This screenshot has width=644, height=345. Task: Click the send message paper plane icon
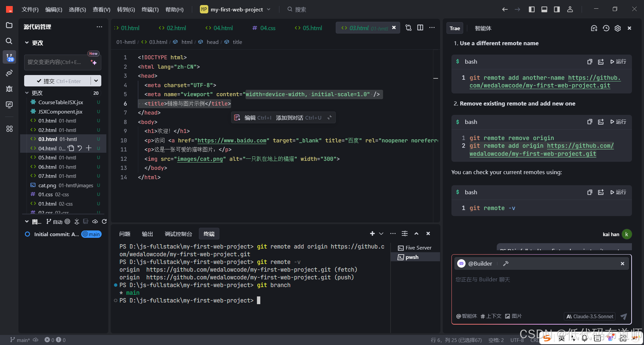624,316
